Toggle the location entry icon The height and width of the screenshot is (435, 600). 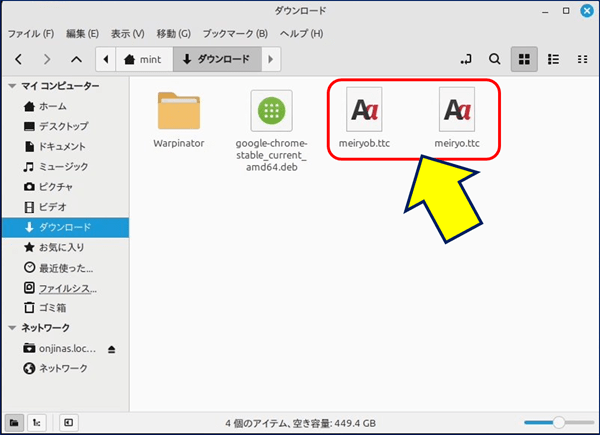pyautogui.click(x=466, y=59)
